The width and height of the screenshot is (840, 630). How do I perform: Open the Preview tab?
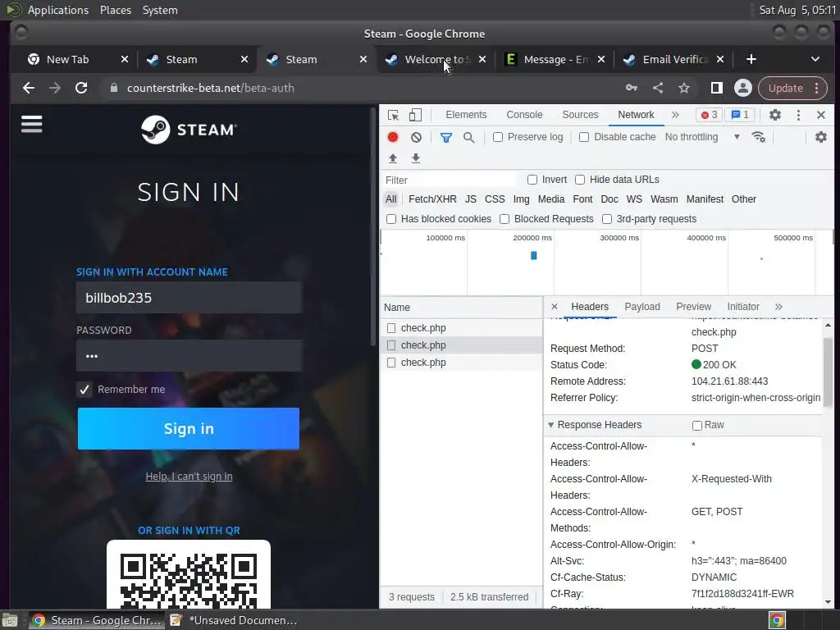pos(693,307)
